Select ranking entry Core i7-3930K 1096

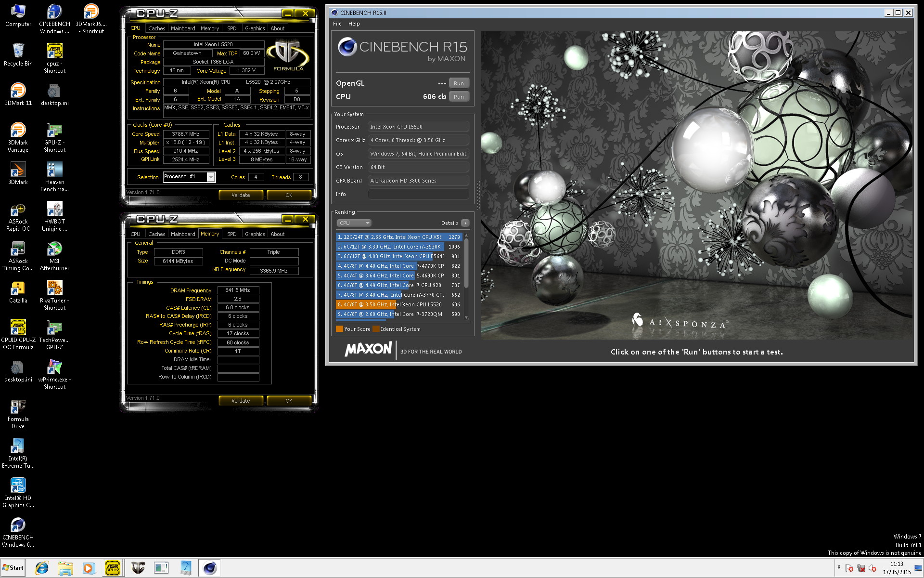click(x=399, y=247)
